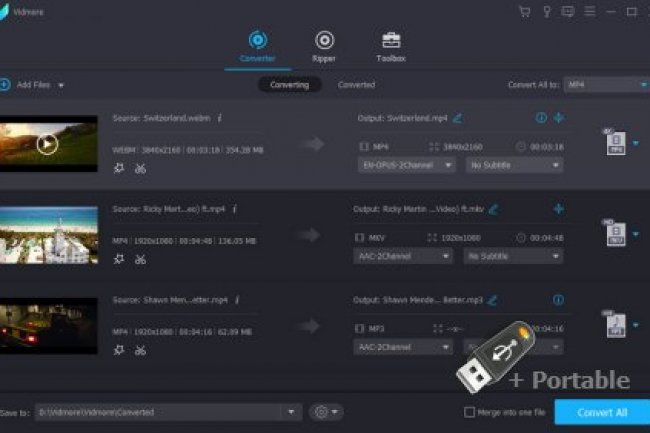Open the feedback monitor icon

tap(568, 12)
